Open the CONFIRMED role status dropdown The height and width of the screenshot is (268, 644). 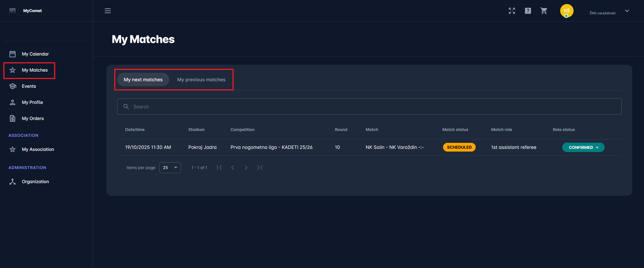(583, 147)
